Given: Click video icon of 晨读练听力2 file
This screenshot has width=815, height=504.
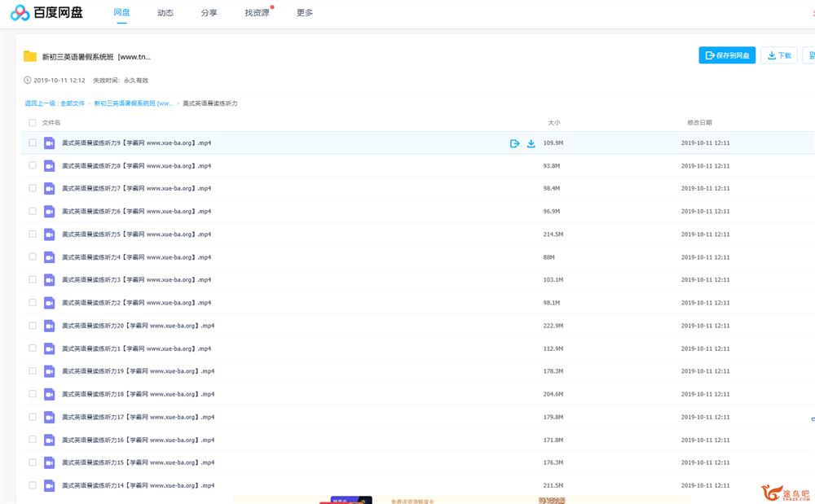Looking at the screenshot, I should click(x=50, y=303).
